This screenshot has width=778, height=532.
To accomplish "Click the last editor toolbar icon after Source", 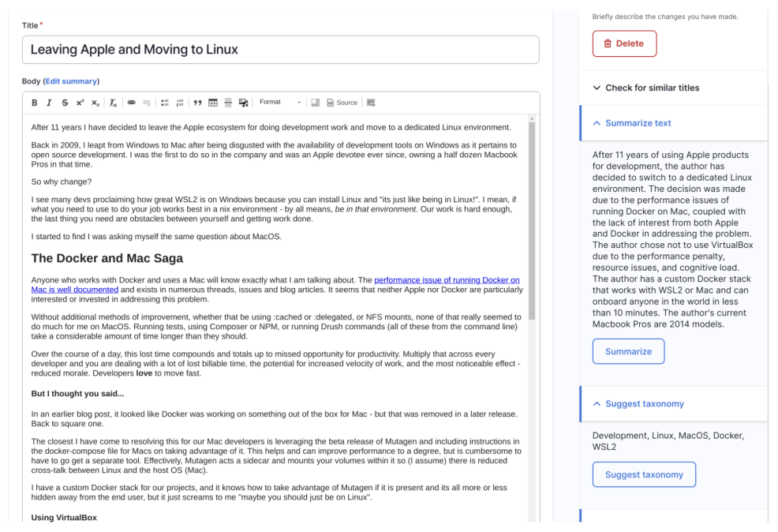I will tap(371, 103).
